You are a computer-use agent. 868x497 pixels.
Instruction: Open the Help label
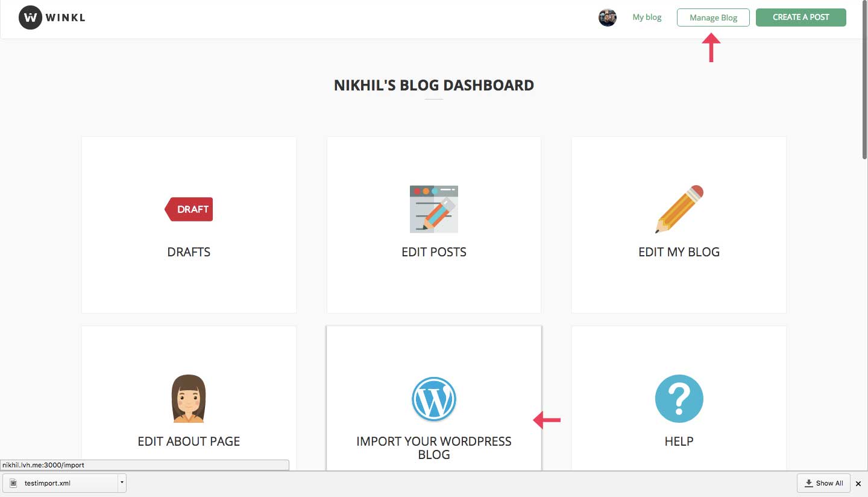679,442
